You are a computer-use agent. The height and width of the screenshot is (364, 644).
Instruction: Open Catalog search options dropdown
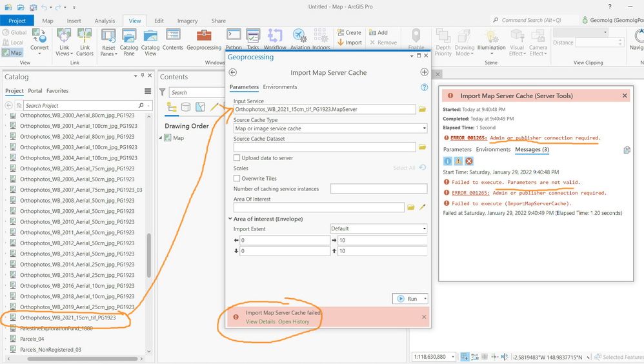(x=148, y=106)
